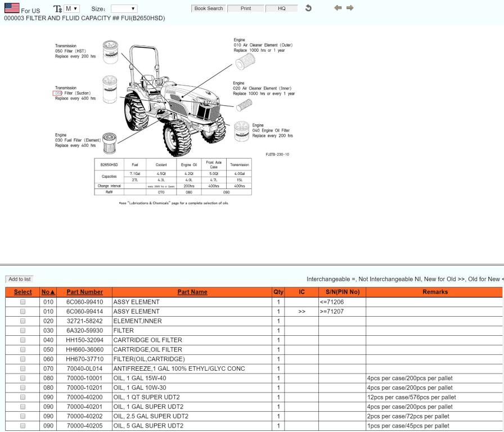Image resolution: width=504 pixels, height=432 pixels.
Task: Click the OIL, 1 GAL 15W-40 name
Action: click(x=140, y=379)
